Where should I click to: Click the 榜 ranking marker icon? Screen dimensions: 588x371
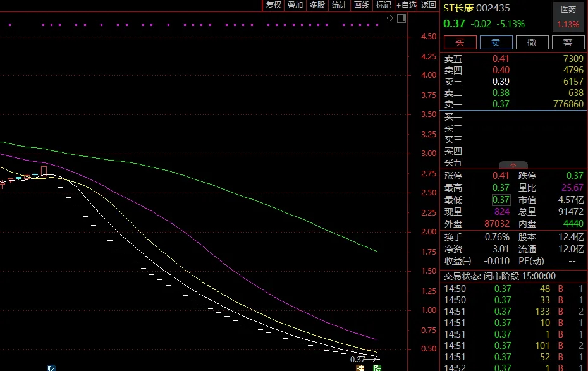[x=360, y=368]
